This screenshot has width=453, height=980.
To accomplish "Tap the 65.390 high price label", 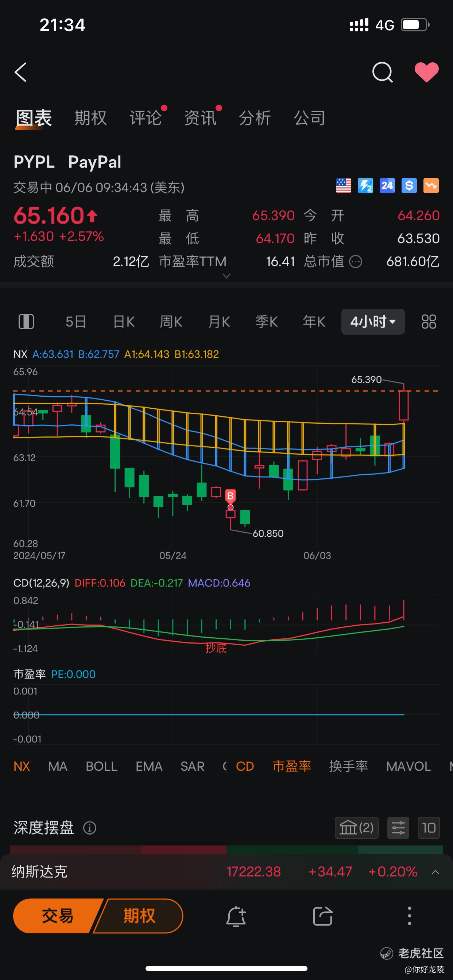I will 366,380.
